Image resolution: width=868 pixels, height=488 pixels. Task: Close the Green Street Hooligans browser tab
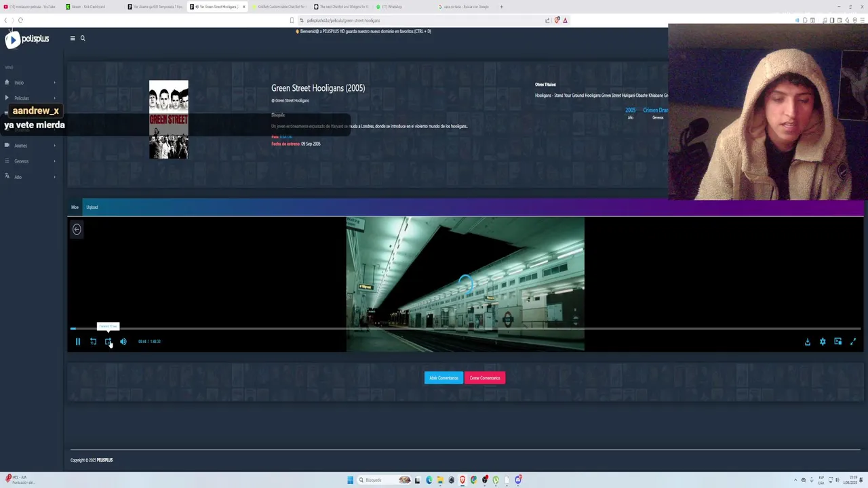[243, 7]
